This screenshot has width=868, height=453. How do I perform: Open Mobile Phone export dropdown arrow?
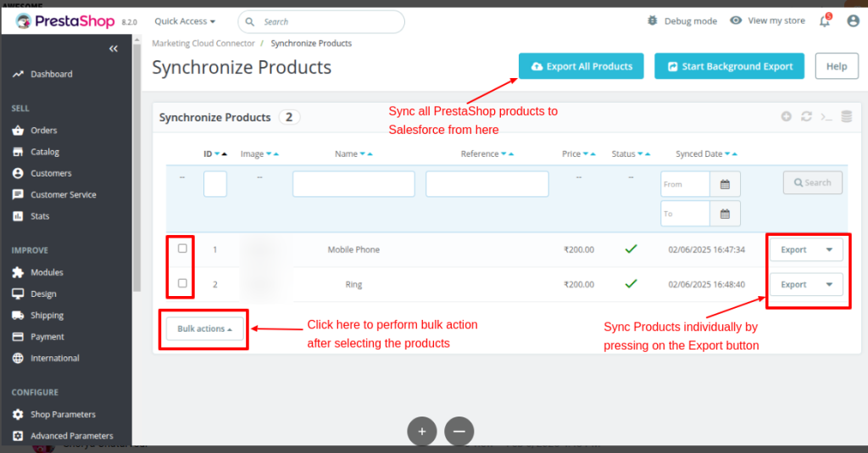pos(829,249)
